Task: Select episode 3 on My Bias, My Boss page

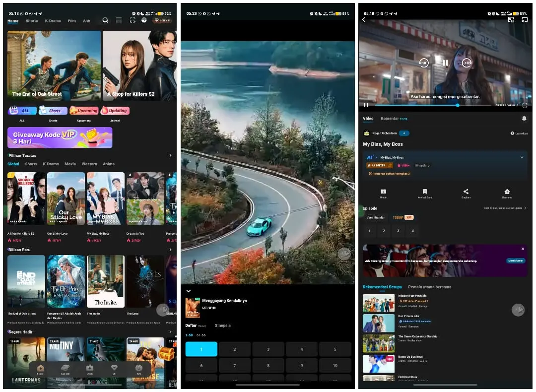Action: [398, 231]
